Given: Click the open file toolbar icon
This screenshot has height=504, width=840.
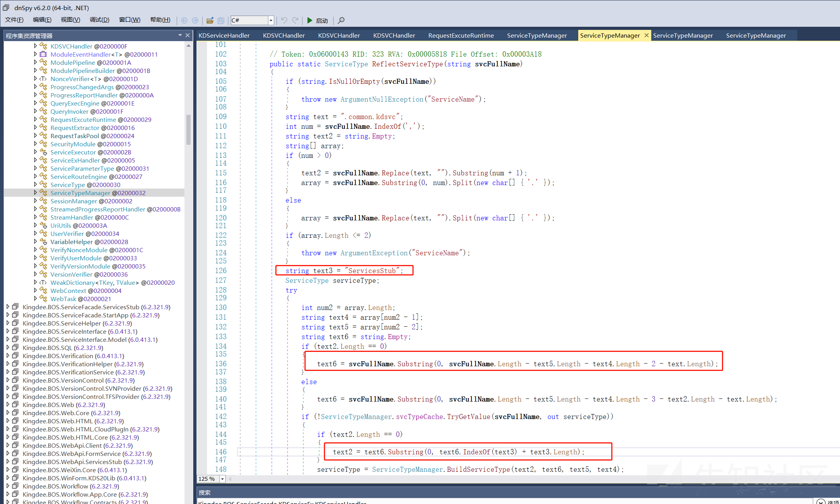Looking at the screenshot, I should [210, 20].
